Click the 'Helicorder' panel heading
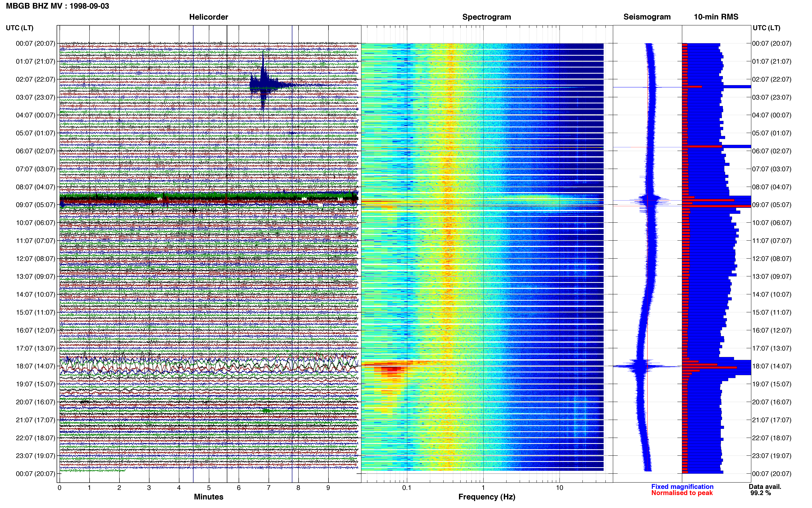The width and height of the screenshot is (812, 508). pos(209,17)
